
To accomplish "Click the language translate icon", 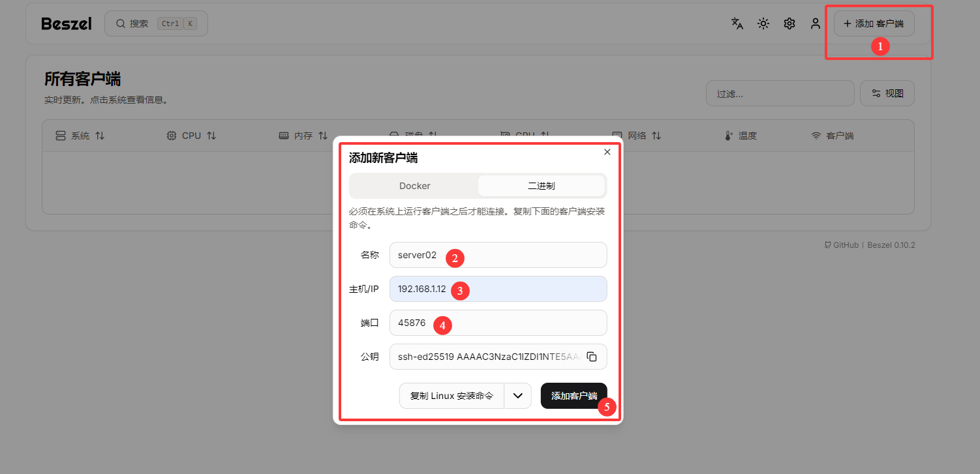I will pos(737,23).
